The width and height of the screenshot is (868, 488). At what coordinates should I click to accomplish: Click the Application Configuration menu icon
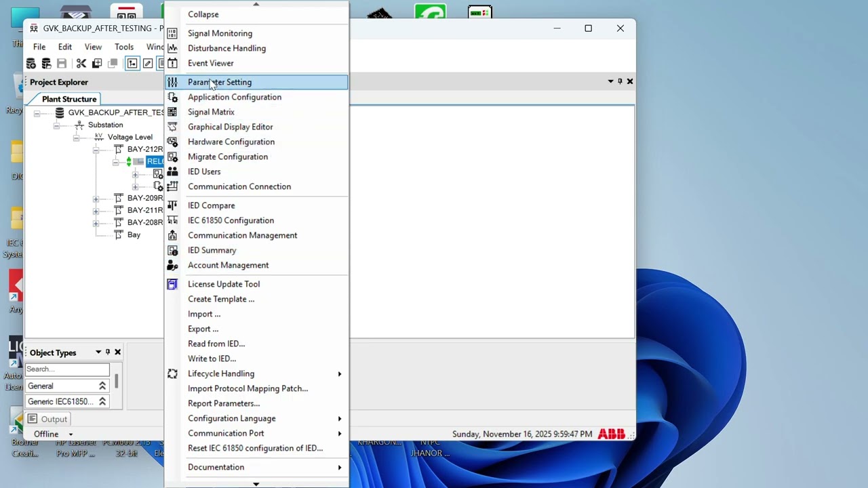click(172, 97)
